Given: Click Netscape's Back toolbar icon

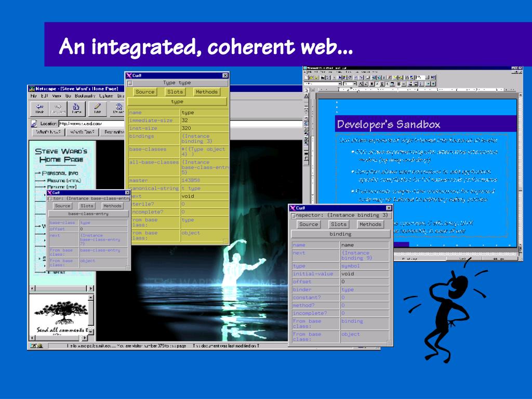Looking at the screenshot, I should point(39,109).
